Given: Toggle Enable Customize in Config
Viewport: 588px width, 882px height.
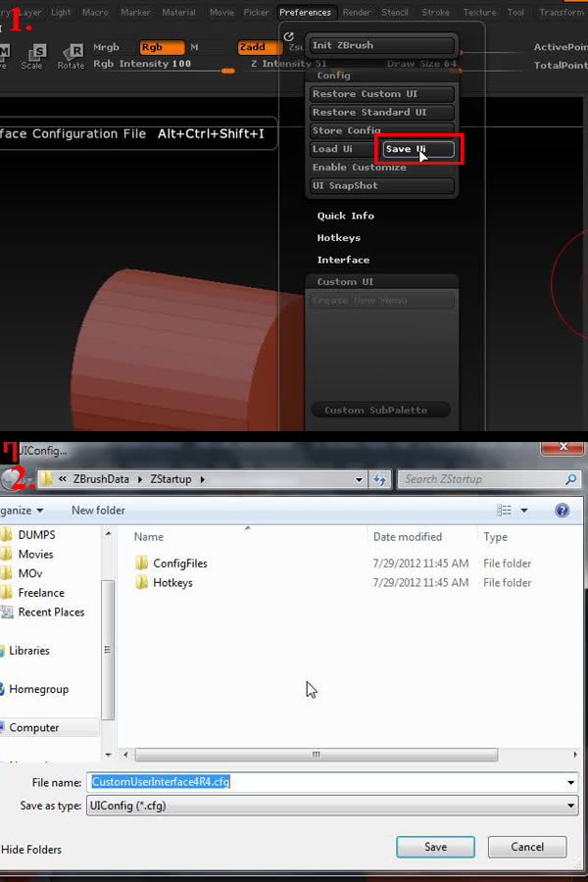Looking at the screenshot, I should coord(360,167).
